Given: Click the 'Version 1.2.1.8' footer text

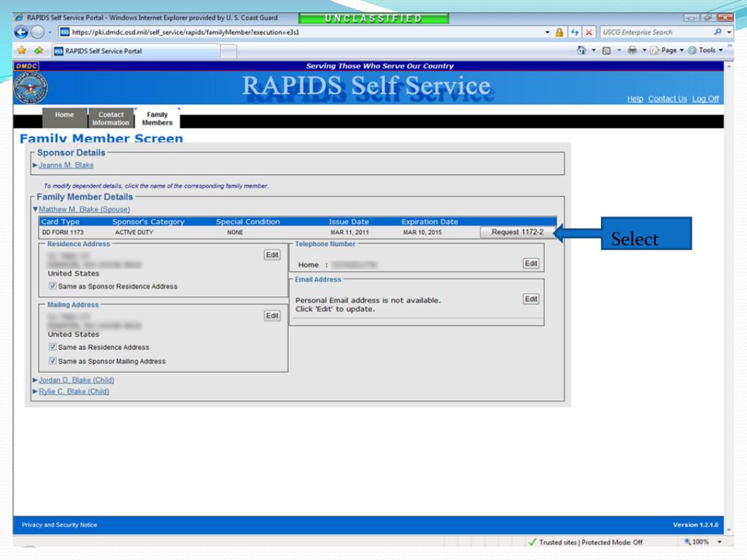Looking at the screenshot, I should 695,525.
